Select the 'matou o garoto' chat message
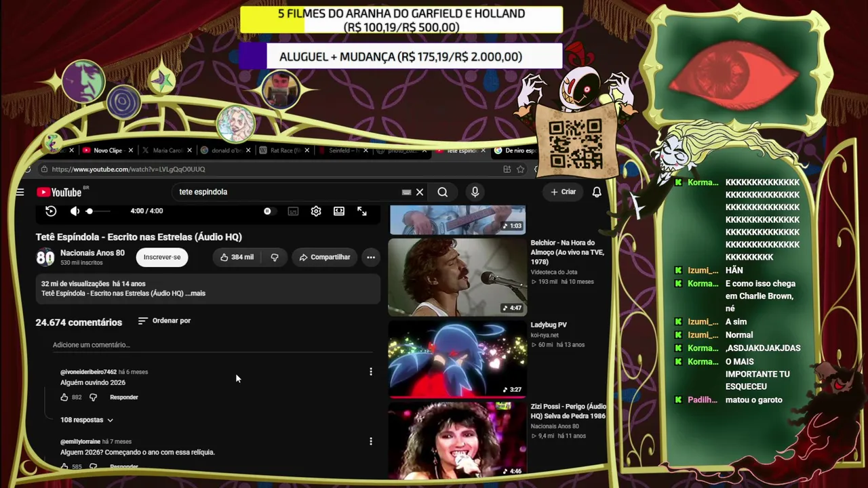 point(754,400)
